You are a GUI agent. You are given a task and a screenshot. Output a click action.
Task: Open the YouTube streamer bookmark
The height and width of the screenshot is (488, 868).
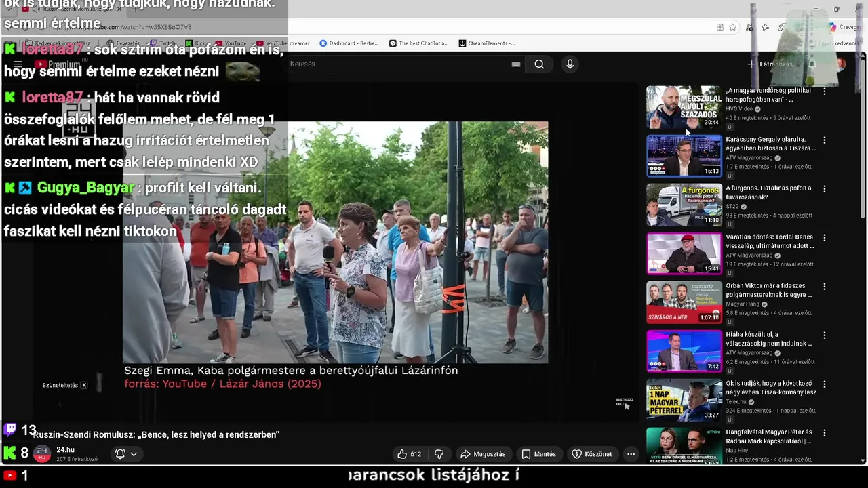[x=283, y=43]
